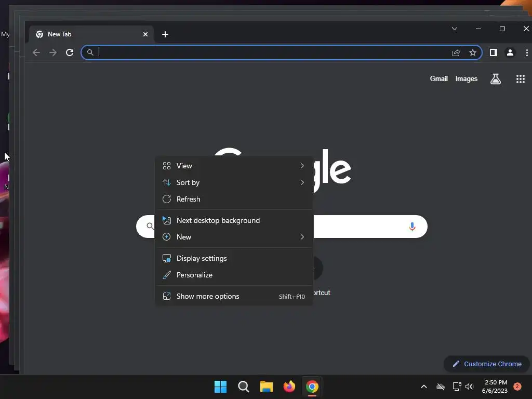The height and width of the screenshot is (399, 532).
Task: Start voice search with microphone
Action: pos(412,227)
